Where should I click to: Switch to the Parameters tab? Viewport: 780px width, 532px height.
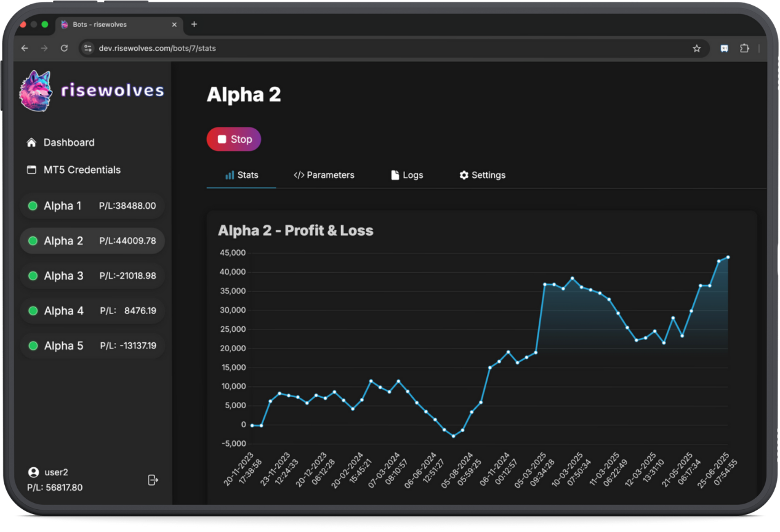point(324,175)
